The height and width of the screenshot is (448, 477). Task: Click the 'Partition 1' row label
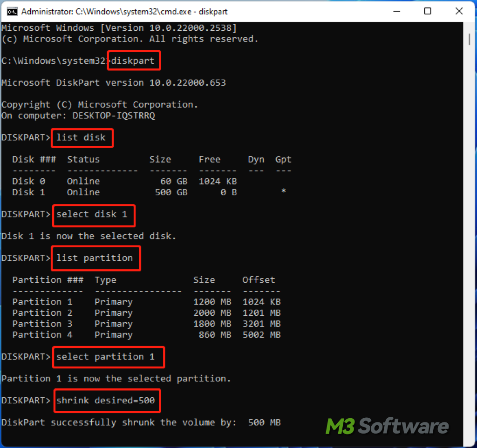tap(42, 302)
